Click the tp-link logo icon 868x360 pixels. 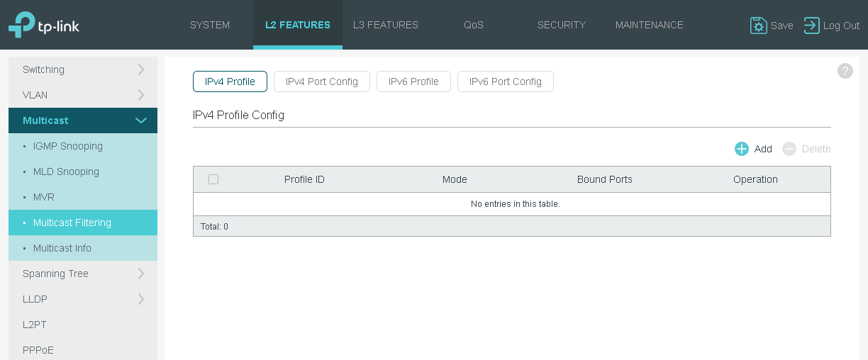(21, 25)
